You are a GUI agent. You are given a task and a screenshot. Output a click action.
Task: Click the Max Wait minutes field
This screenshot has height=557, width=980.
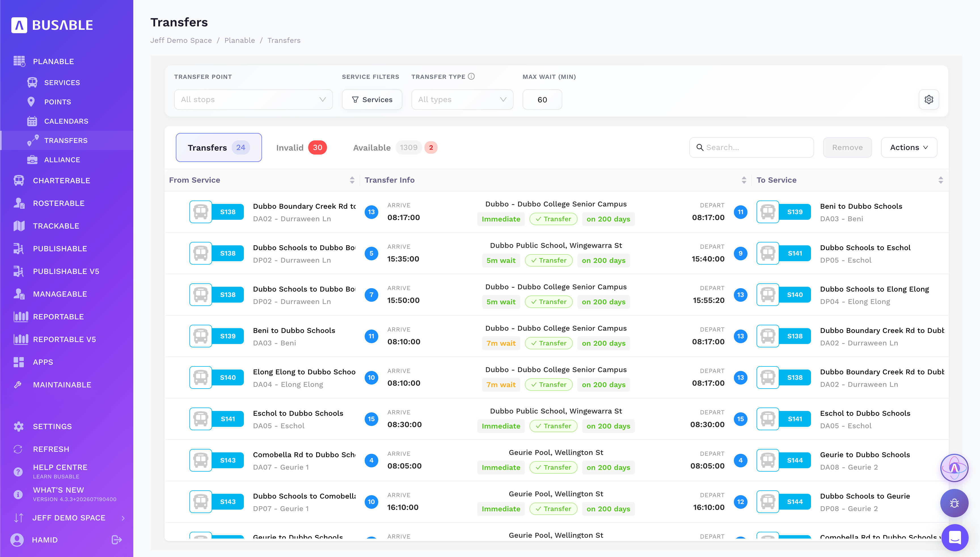click(542, 100)
